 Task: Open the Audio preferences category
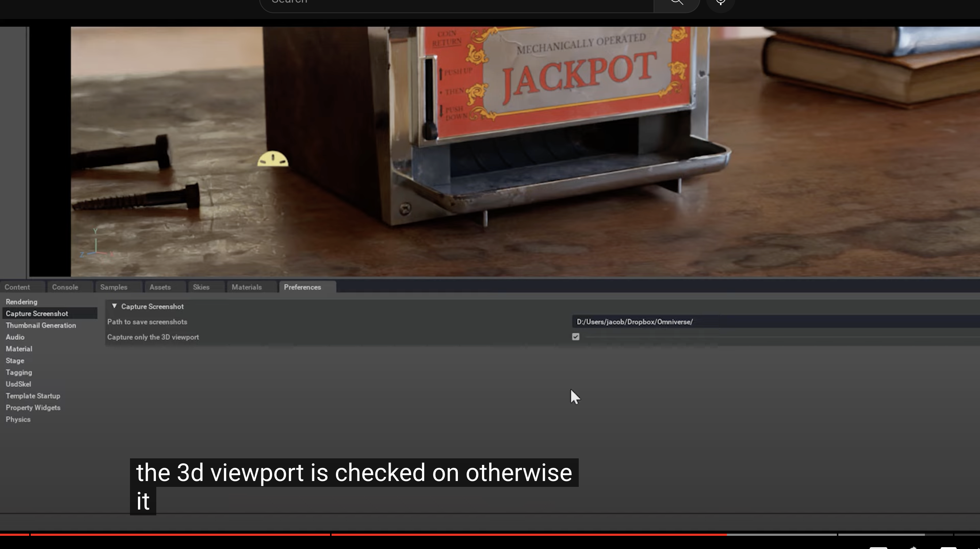pyautogui.click(x=15, y=337)
